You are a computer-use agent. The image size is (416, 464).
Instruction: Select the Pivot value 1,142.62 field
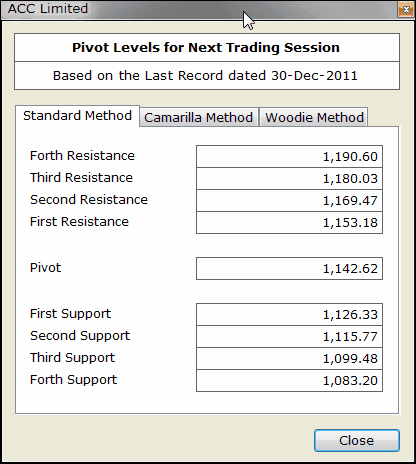point(289,268)
